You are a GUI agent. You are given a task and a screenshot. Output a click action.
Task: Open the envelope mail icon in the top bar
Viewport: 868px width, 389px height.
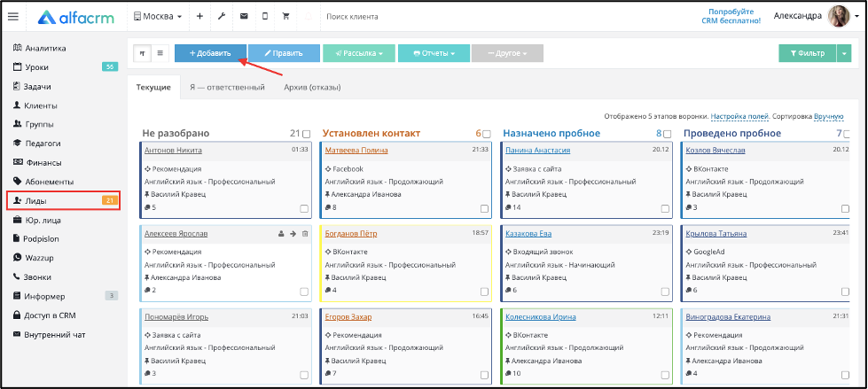(244, 17)
